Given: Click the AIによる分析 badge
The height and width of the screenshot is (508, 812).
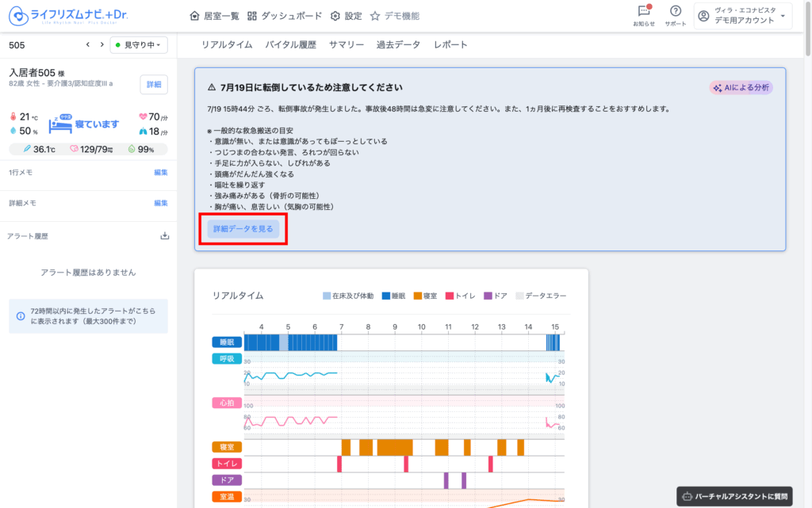Looking at the screenshot, I should coord(741,87).
